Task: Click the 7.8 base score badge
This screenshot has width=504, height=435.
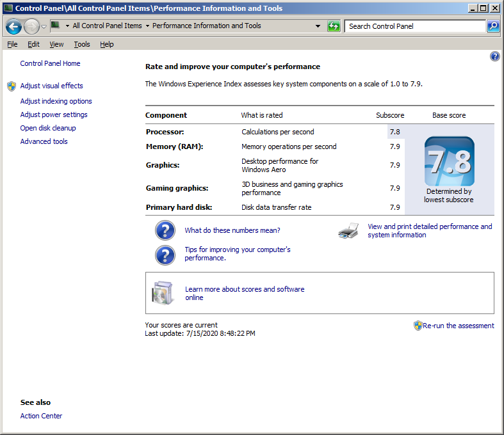Action: tap(450, 161)
